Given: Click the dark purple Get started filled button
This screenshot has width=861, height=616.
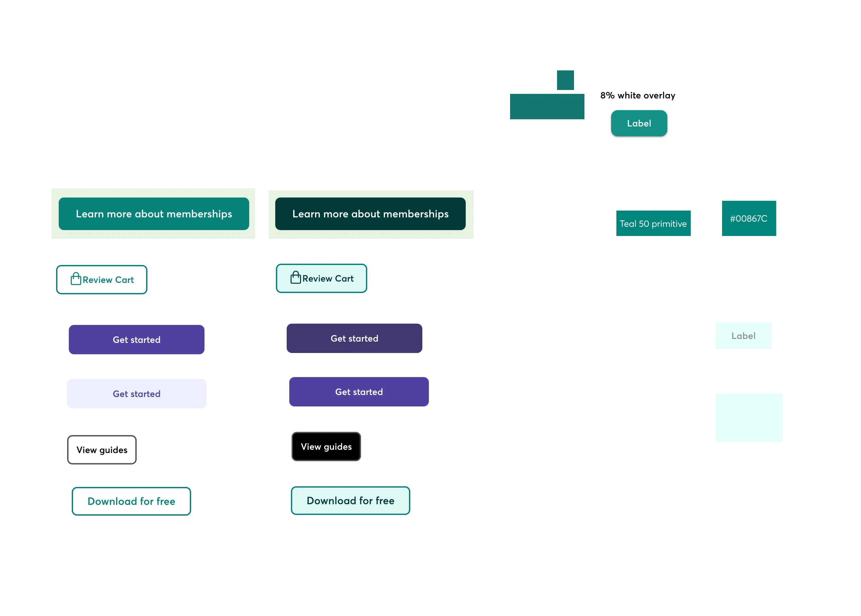Looking at the screenshot, I should (x=354, y=338).
